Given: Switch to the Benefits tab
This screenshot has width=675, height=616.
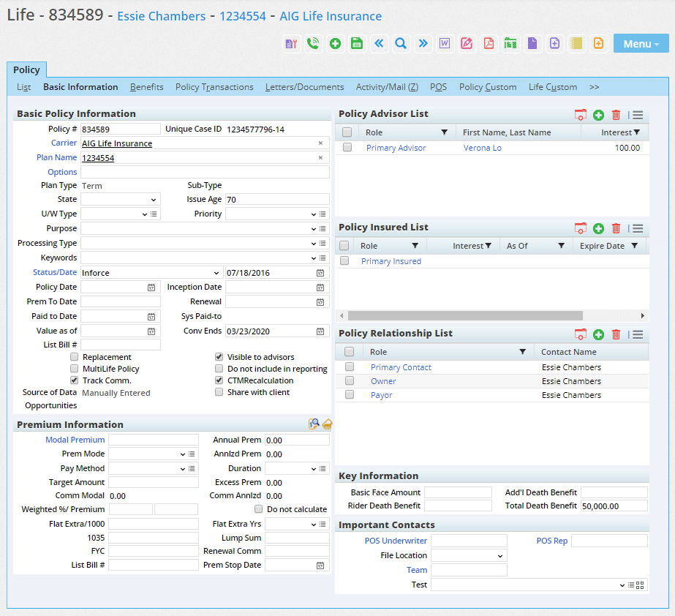Looking at the screenshot, I should coord(147,87).
